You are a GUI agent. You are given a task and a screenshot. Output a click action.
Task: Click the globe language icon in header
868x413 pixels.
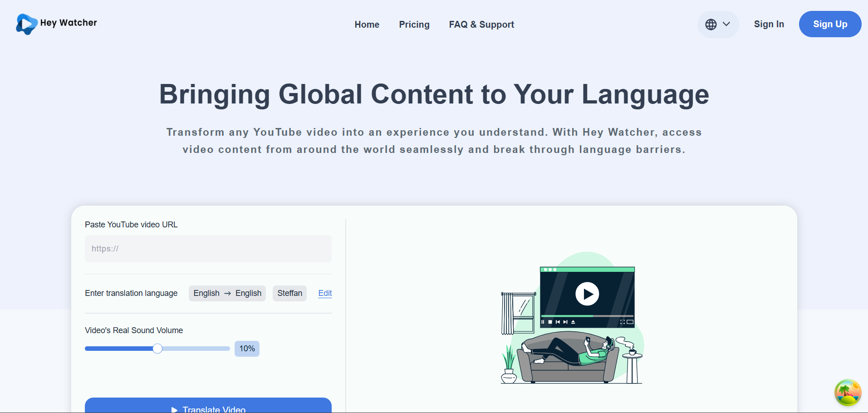click(711, 24)
